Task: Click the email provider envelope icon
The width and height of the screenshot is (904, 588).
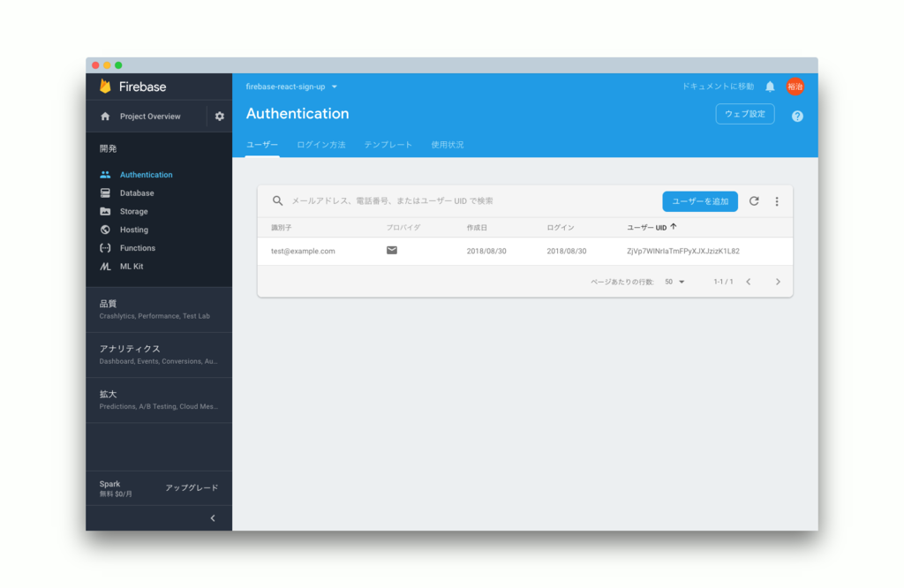Action: coord(391,250)
